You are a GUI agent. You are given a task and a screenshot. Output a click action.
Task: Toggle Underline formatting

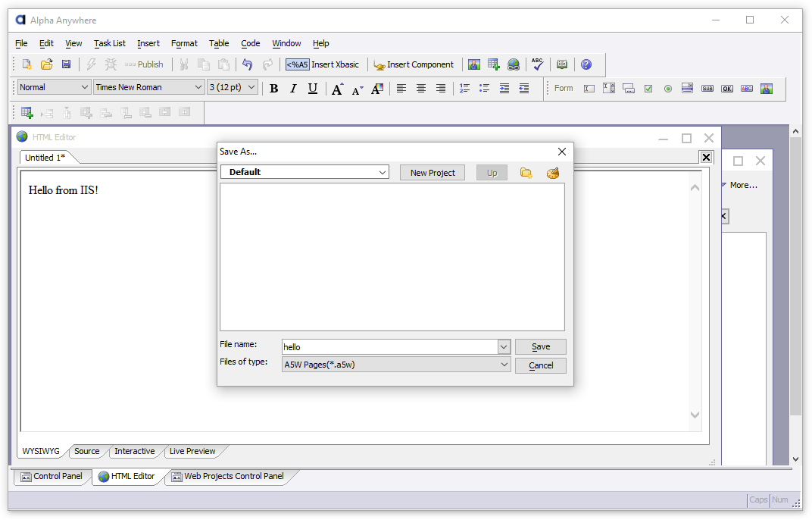click(313, 89)
